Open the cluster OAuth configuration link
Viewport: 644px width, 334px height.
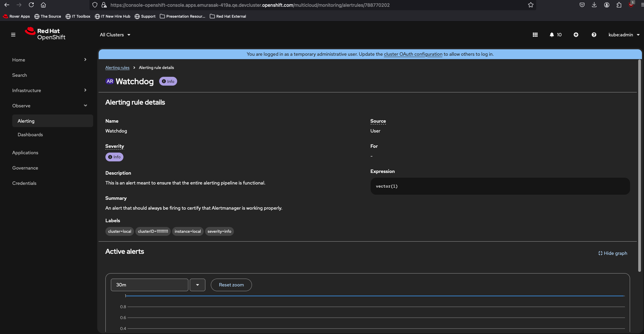pos(413,54)
